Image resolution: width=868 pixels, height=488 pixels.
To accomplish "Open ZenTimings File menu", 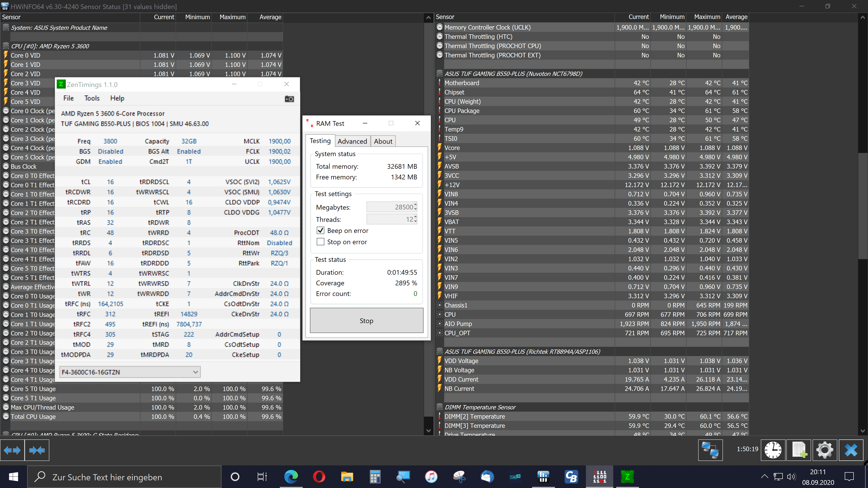I will coord(68,98).
